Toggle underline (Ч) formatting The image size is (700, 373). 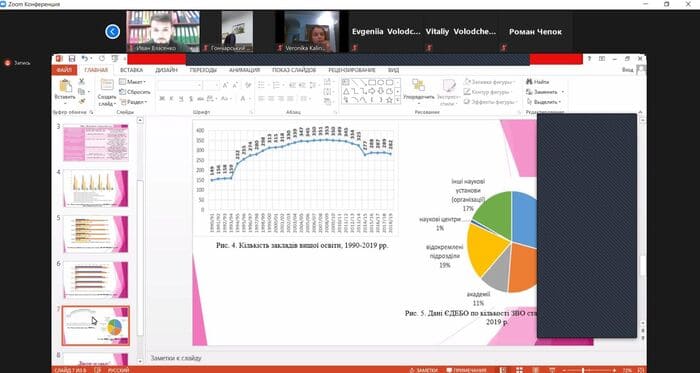[181, 99]
